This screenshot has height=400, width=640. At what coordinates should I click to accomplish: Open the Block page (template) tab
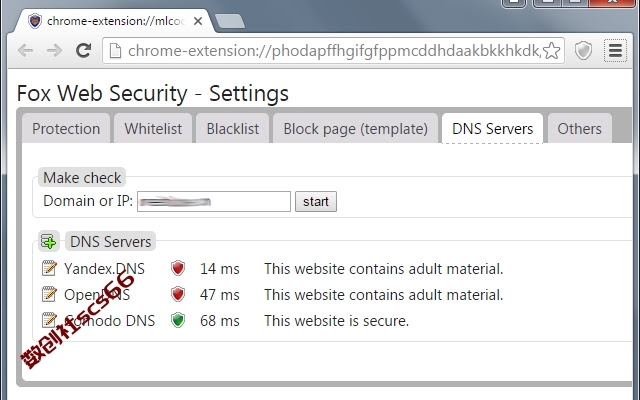pos(356,129)
